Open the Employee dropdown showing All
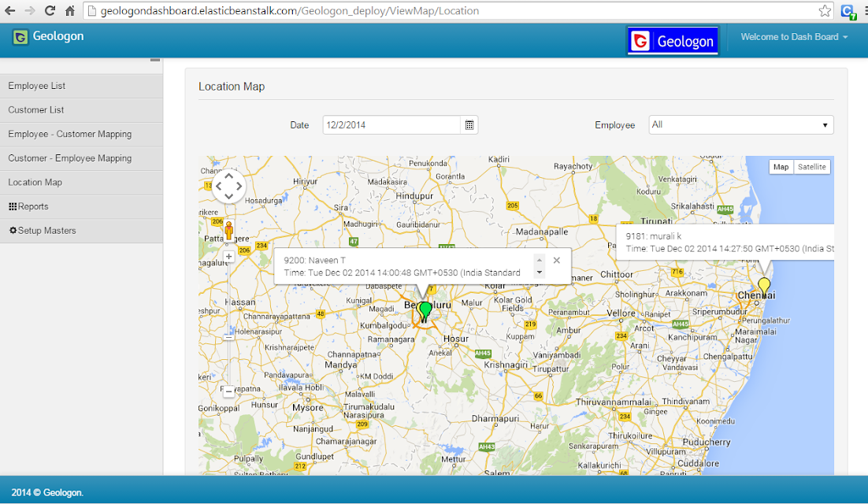The image size is (868, 504). (x=741, y=125)
